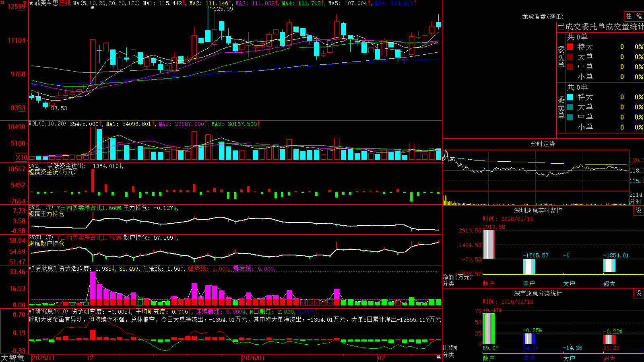Click the 超赢资金流(万元) label
Image resolution: width=644 pixels, height=362 pixels.
(x=52, y=172)
